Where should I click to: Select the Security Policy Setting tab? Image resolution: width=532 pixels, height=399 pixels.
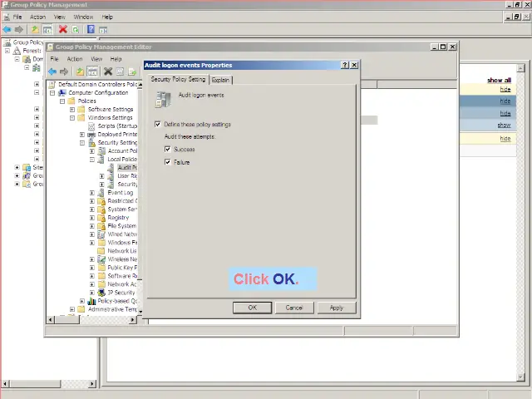178,79
